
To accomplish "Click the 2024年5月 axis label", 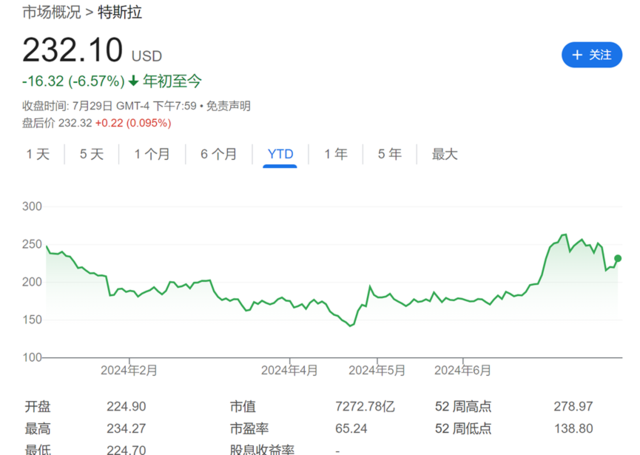I will pos(377,371).
